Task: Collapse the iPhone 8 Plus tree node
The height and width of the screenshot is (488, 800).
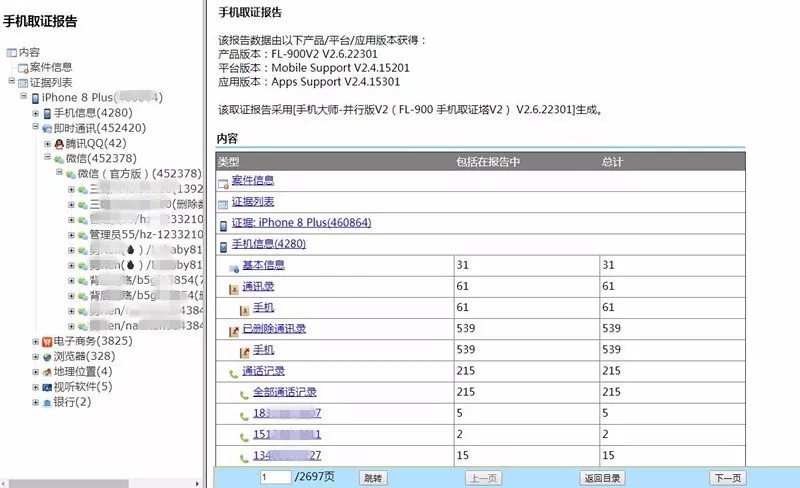Action: [x=23, y=96]
